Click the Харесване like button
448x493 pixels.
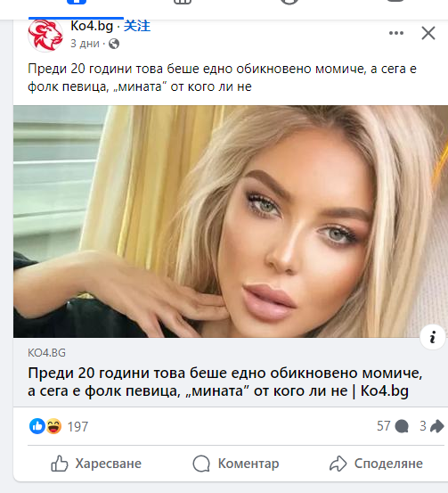click(x=96, y=464)
